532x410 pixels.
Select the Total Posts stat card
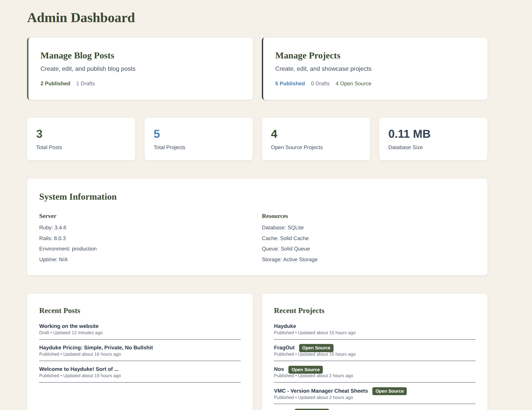click(x=81, y=139)
